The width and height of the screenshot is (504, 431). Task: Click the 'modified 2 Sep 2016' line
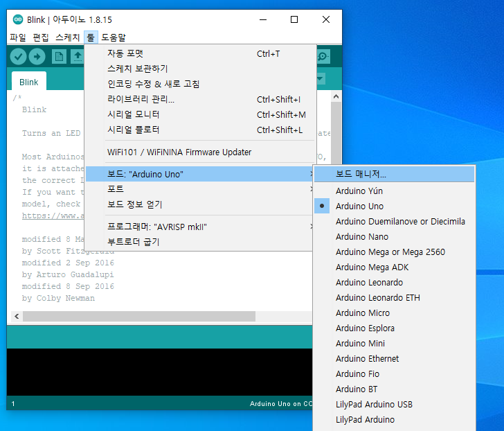coord(68,263)
